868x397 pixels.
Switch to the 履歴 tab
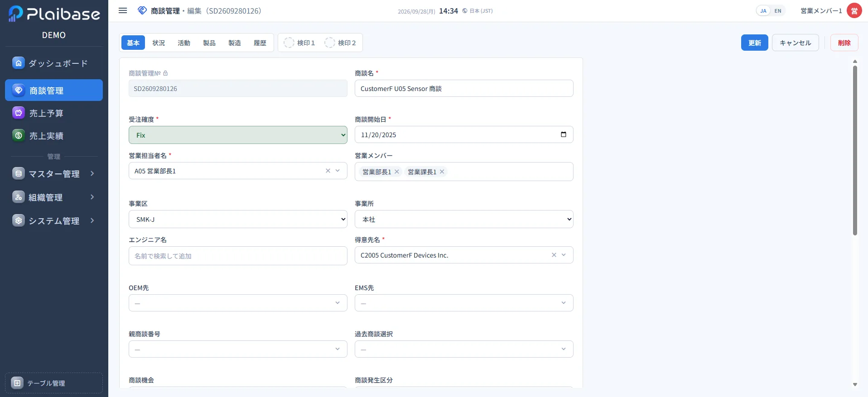tap(260, 43)
